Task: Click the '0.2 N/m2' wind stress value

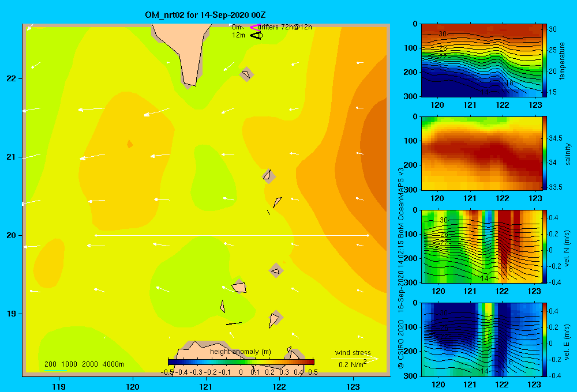Action: 353,364
